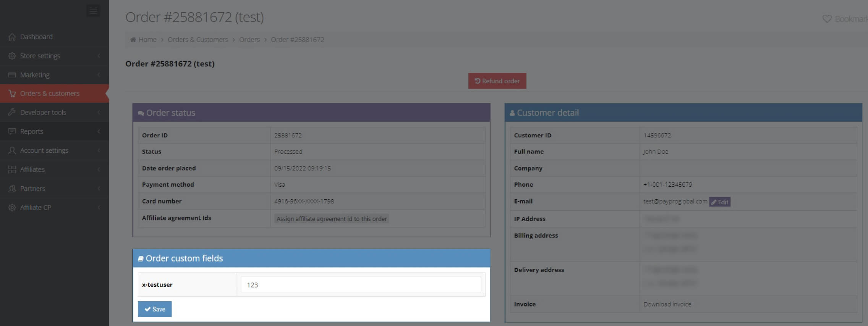The image size is (868, 326).
Task: Go to Home breadcrumb link
Action: (147, 40)
